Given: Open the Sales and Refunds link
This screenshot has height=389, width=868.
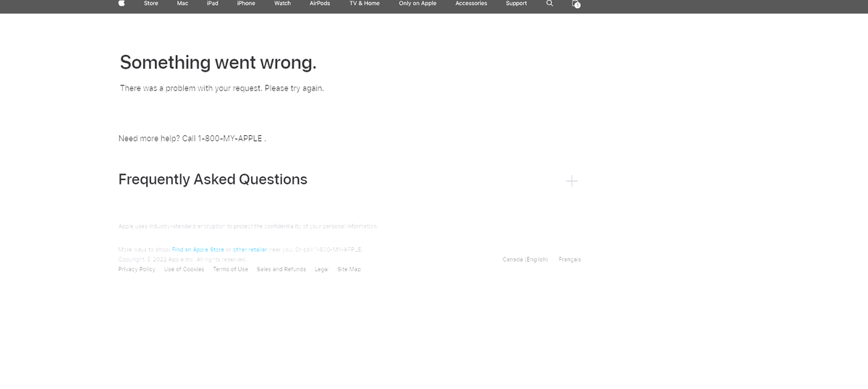Looking at the screenshot, I should pos(281,270).
